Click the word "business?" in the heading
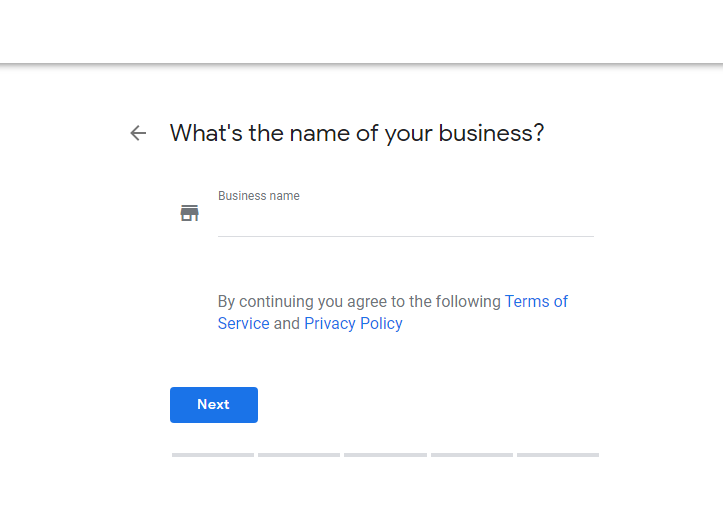 point(492,134)
